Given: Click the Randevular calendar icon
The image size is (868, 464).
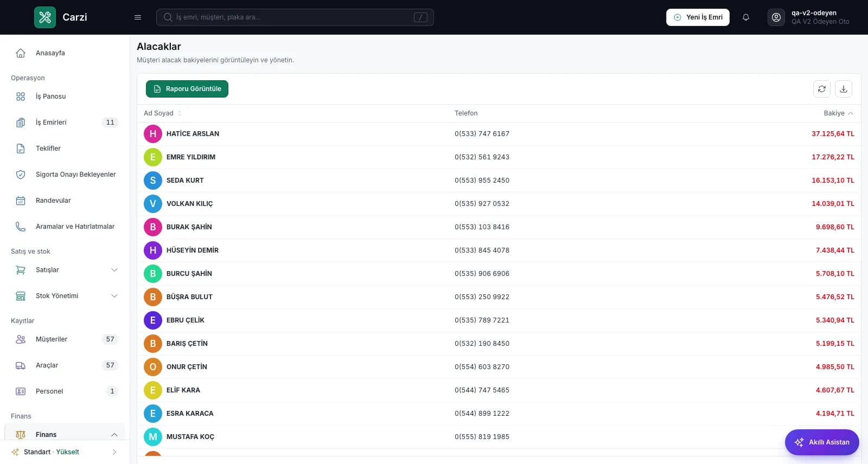Looking at the screenshot, I should (21, 201).
